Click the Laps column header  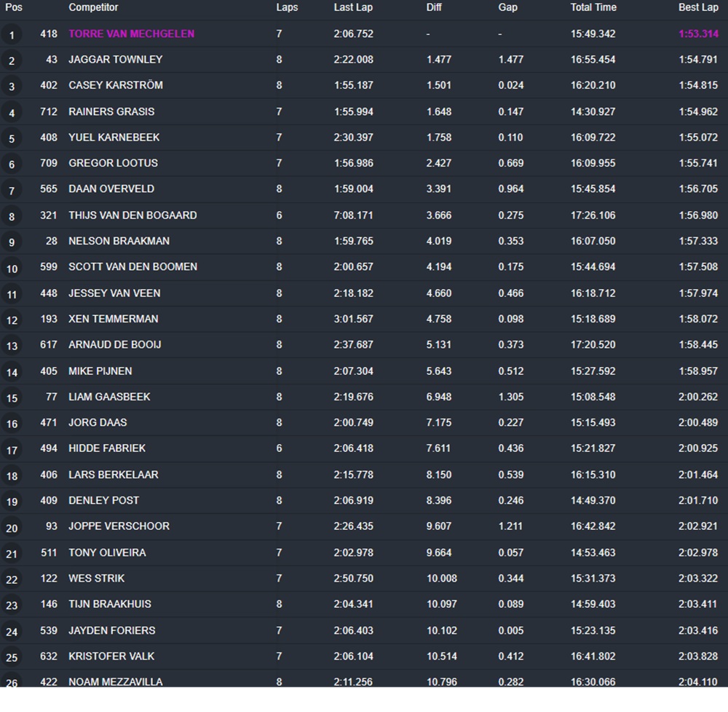pos(287,7)
